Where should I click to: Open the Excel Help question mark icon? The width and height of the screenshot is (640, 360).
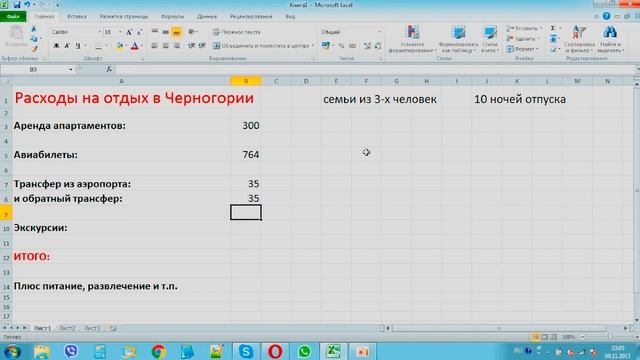click(x=607, y=16)
